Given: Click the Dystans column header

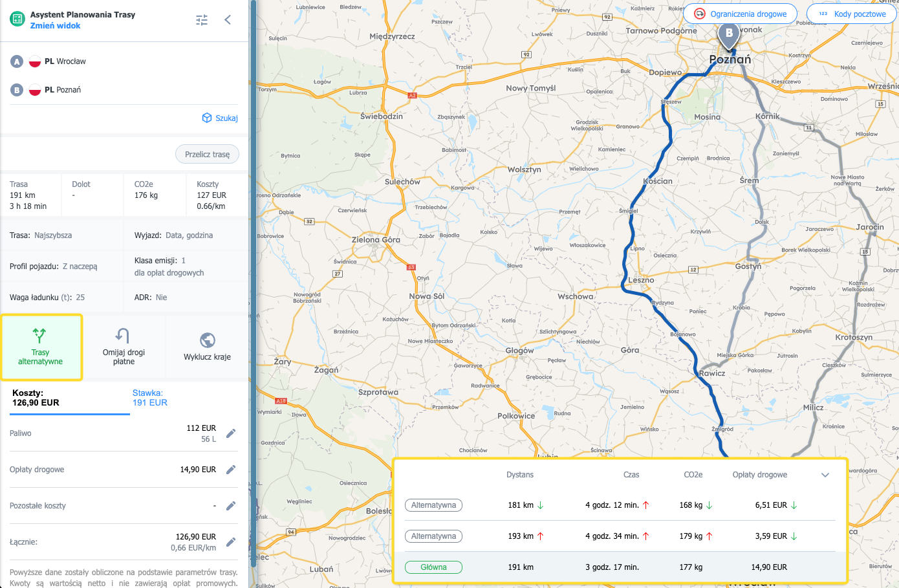Looking at the screenshot, I should coord(520,475).
